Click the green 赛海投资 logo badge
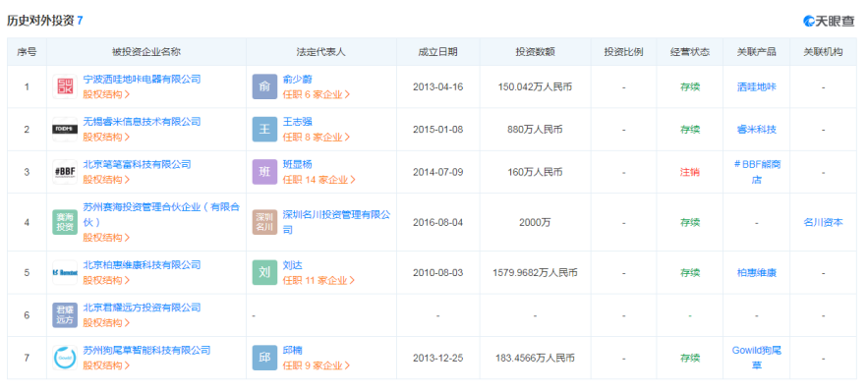 [x=65, y=222]
